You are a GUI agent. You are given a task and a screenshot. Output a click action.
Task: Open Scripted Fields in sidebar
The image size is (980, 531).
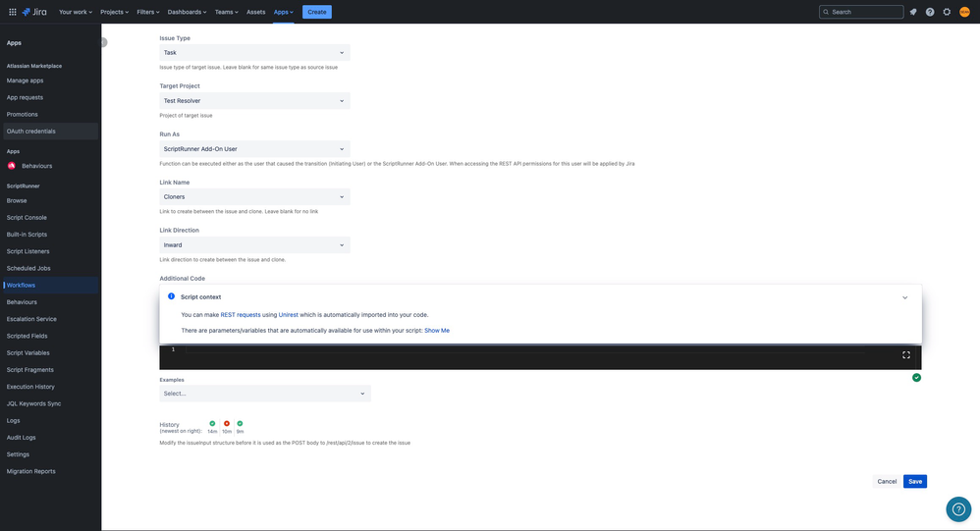coord(27,336)
